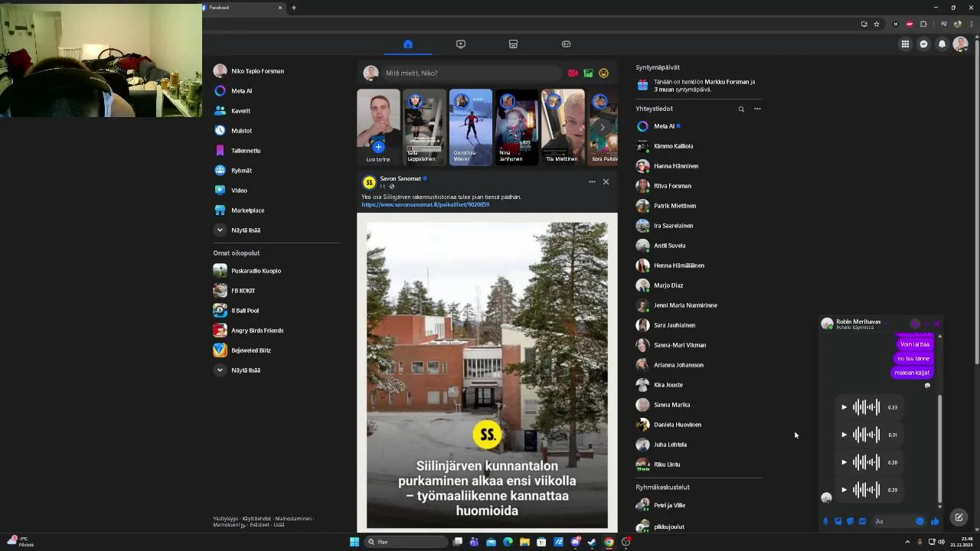The image size is (980, 551).
Task: Bookmark this page with the star icon
Action: [877, 24]
